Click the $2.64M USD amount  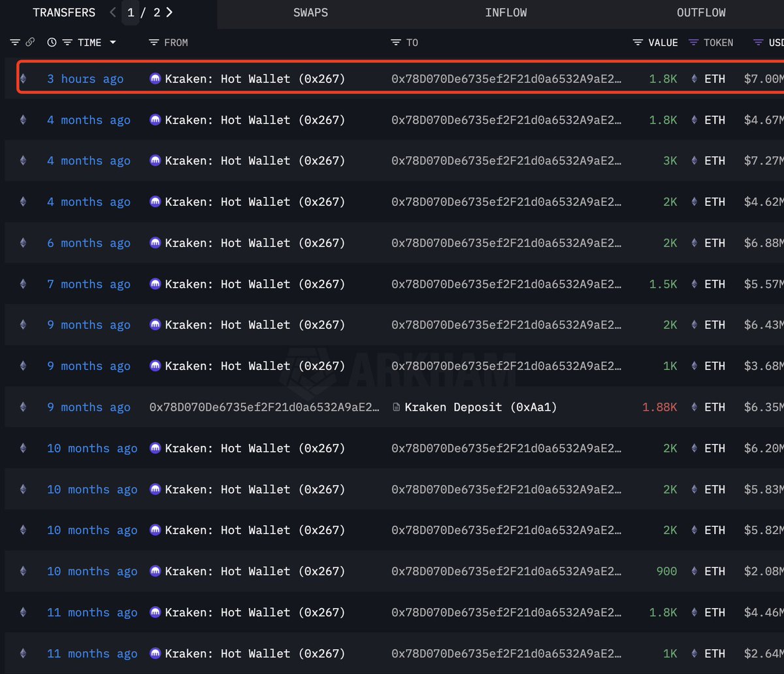coord(763,654)
